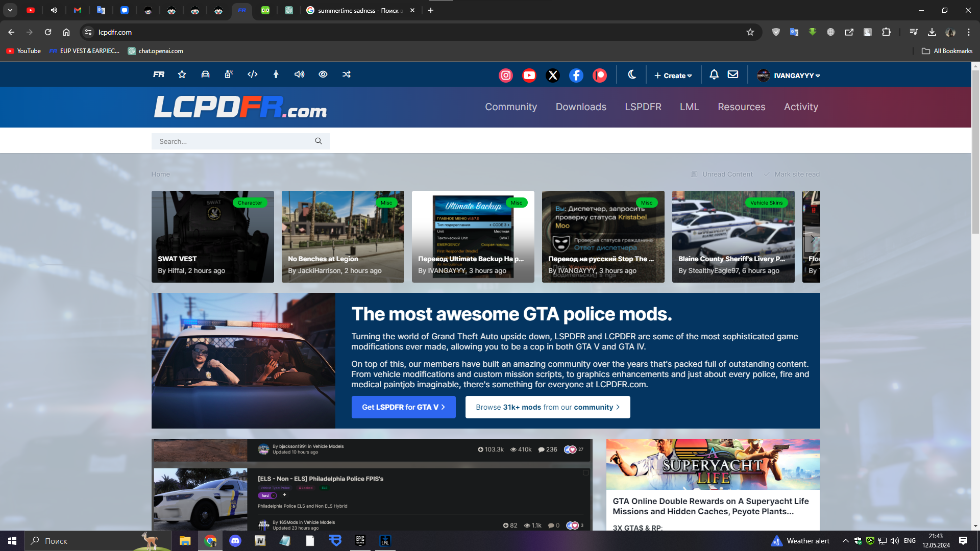The image size is (980, 551).
Task: Open the Chrome extensions puzzle icon
Action: (886, 32)
